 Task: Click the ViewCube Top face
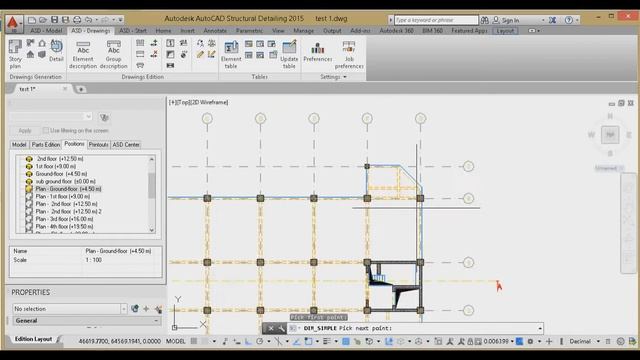(x=610, y=135)
